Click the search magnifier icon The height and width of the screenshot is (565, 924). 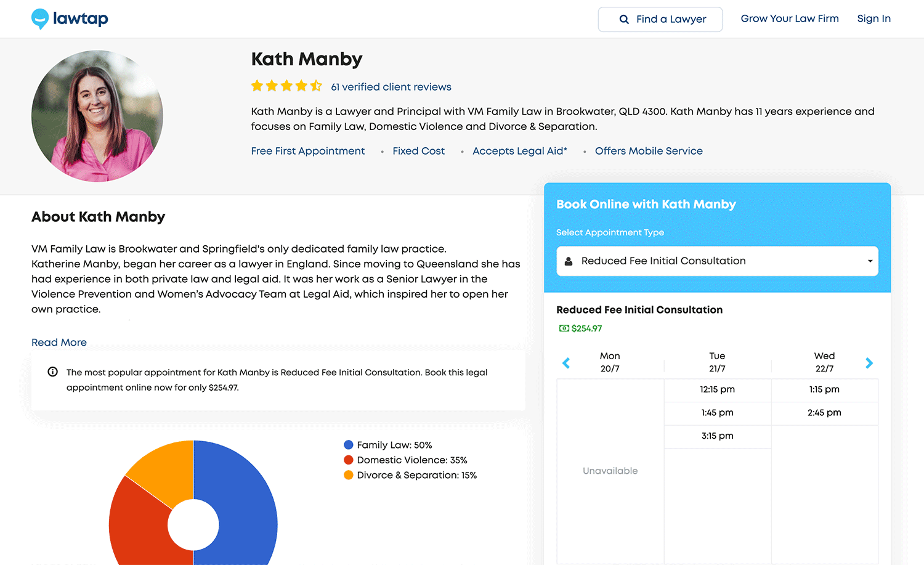(x=624, y=20)
